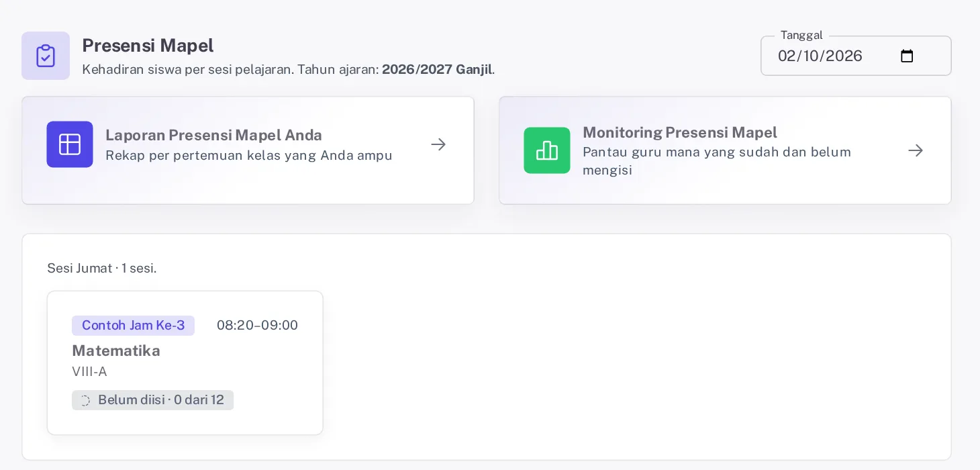Viewport: 980px width, 470px height.
Task: Click the Presensi Mapel heading
Action: coord(148,46)
